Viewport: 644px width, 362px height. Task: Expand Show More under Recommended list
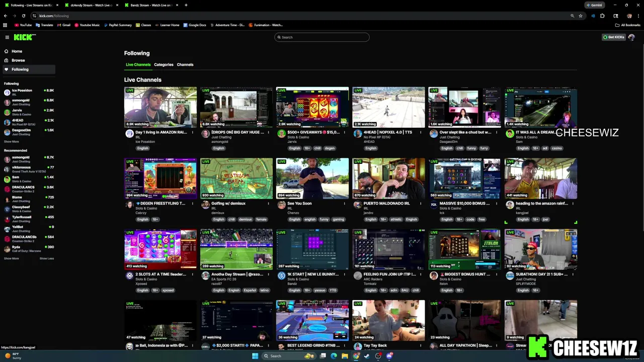[x=12, y=258]
